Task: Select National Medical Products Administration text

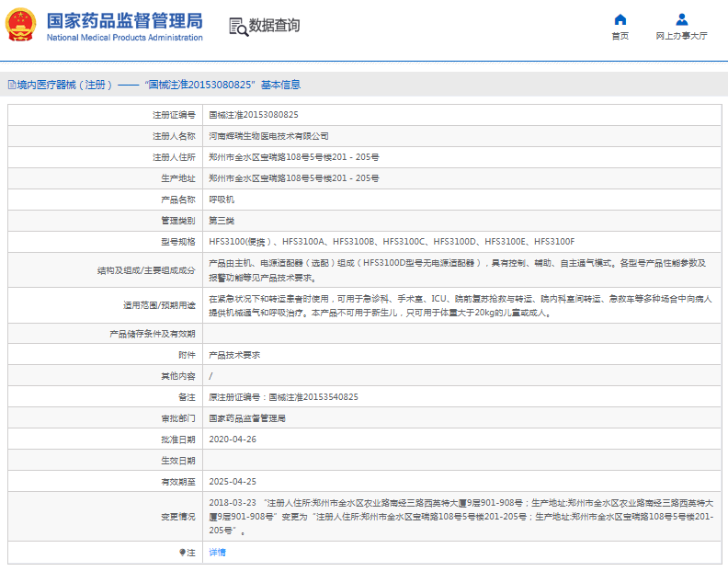Action: pyautogui.click(x=124, y=38)
